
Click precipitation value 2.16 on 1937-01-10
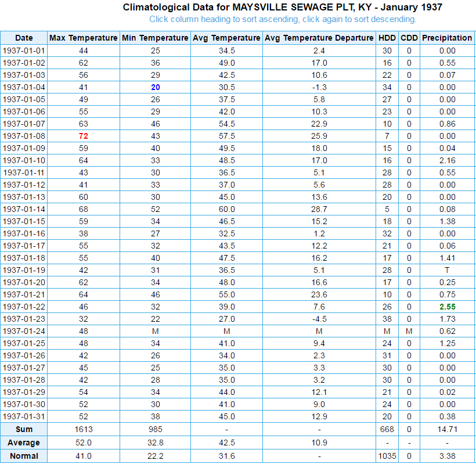(x=448, y=160)
